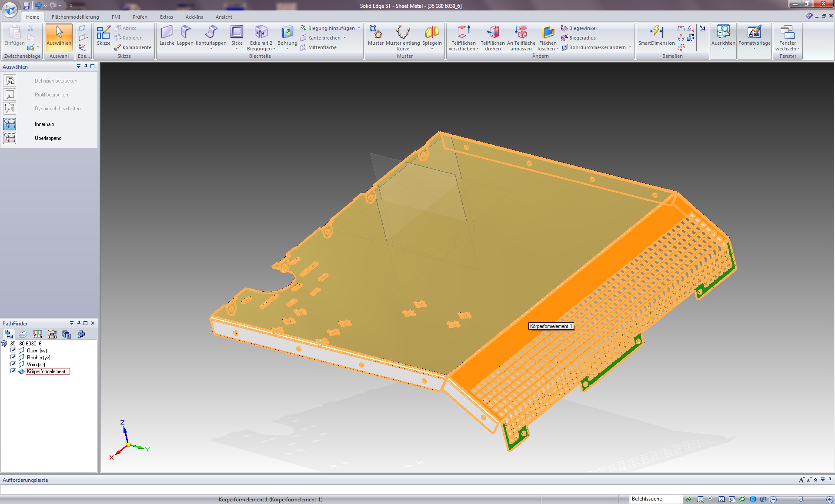
Task: Expand the Biegung hinzufügen dropdown arrow
Action: [x=359, y=28]
